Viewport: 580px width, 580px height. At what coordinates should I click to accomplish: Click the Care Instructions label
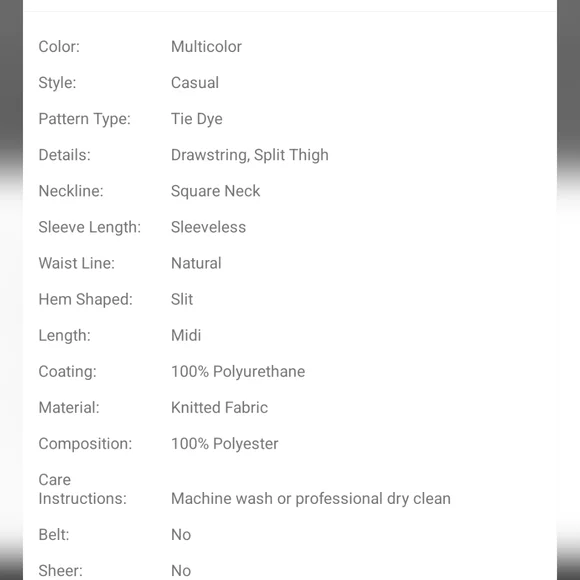click(x=82, y=489)
